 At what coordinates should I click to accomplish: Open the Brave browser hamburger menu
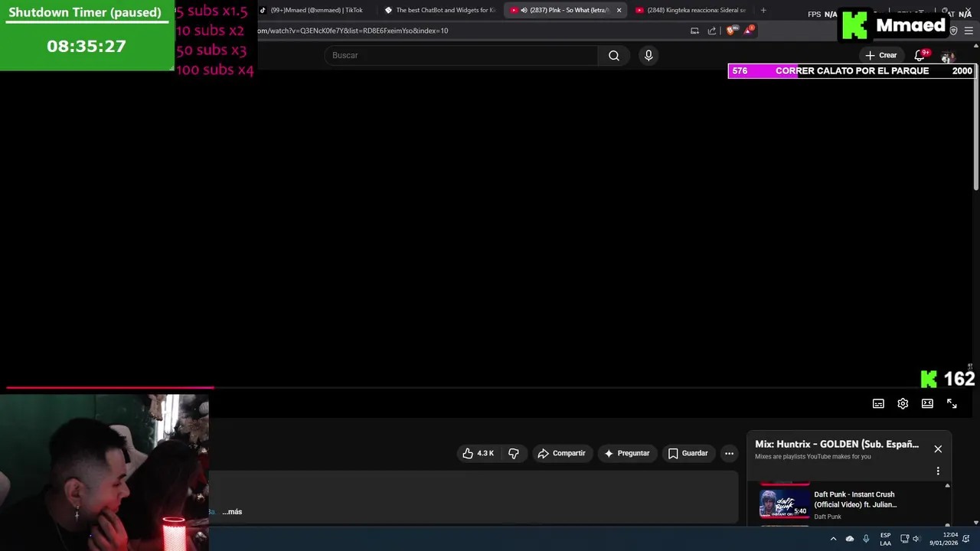pos(969,31)
